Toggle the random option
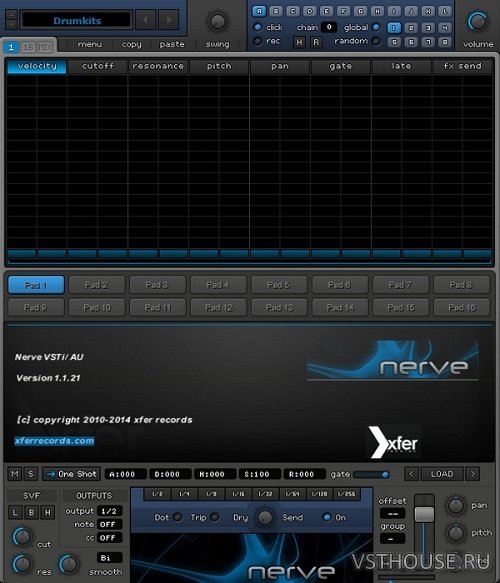The width and height of the screenshot is (500, 583). 376,41
